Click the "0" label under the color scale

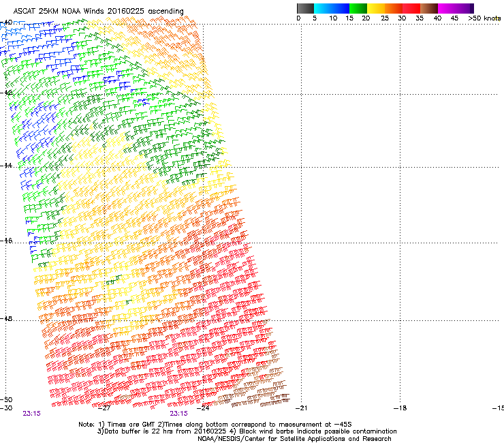pyautogui.click(x=298, y=18)
